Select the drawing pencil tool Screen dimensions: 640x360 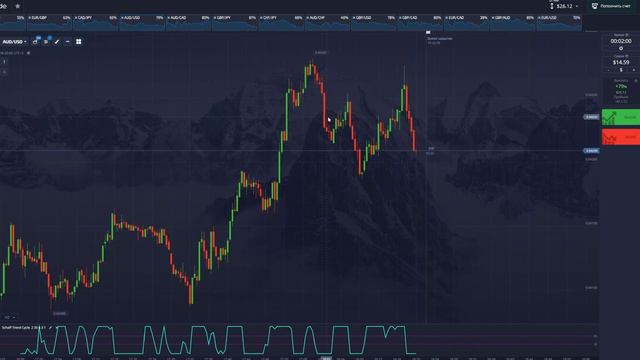tap(57, 42)
